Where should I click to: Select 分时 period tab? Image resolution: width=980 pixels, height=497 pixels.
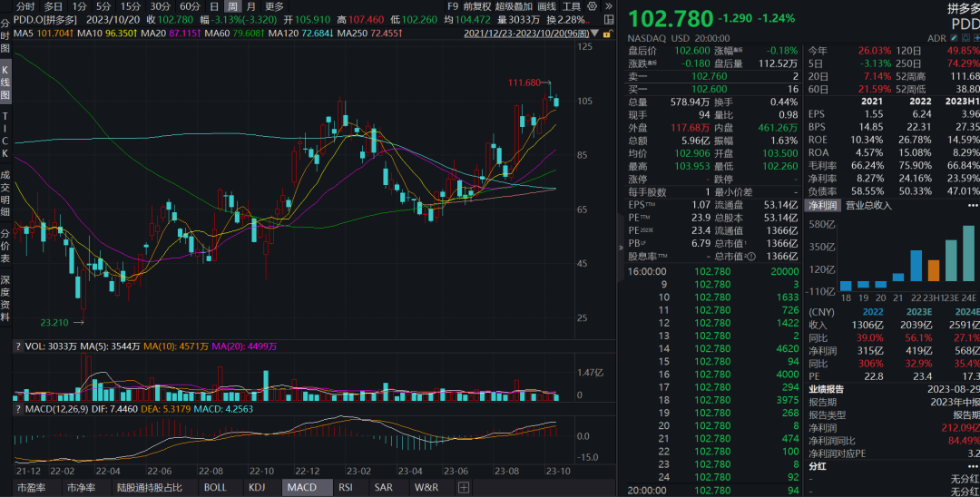[x=25, y=6]
